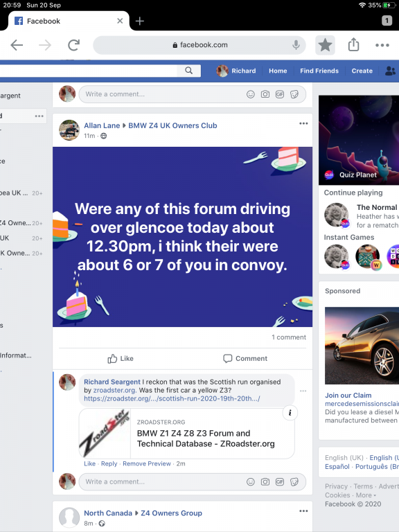Go to Home in Facebook header
399x532 pixels.
pos(278,71)
